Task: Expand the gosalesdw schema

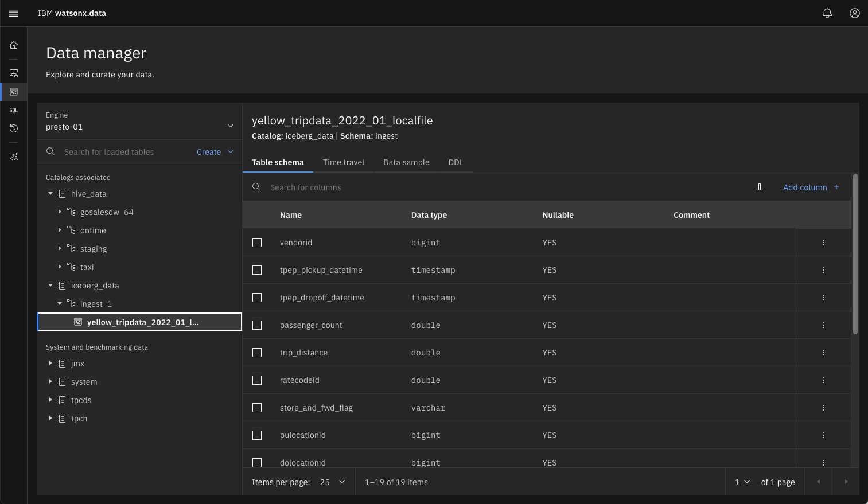Action: pos(60,212)
